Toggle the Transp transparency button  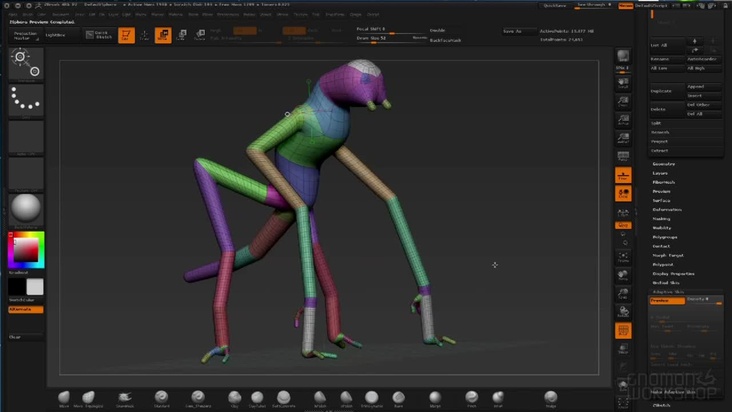tap(623, 349)
